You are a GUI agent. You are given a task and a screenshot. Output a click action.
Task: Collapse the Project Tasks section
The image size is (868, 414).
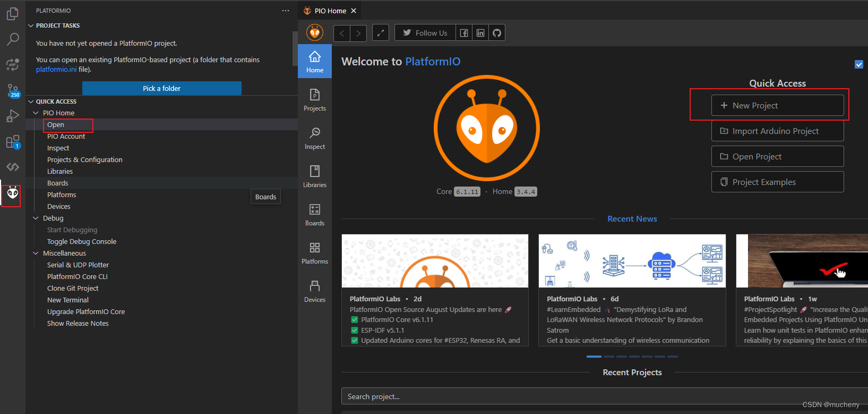click(31, 26)
